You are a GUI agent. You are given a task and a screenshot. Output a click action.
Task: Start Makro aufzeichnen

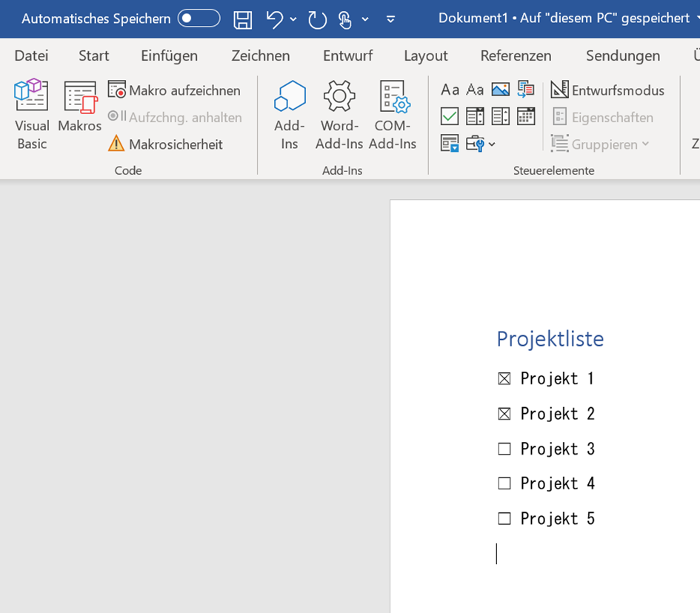pyautogui.click(x=174, y=90)
